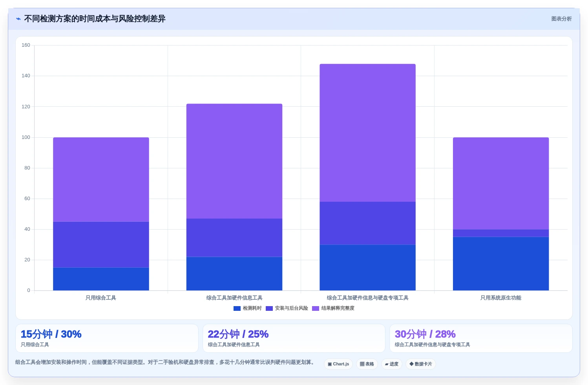Viewport: 588px width, 385px height.
Task: Click the x-axis label 只用系统原生功能
Action: [x=501, y=298]
